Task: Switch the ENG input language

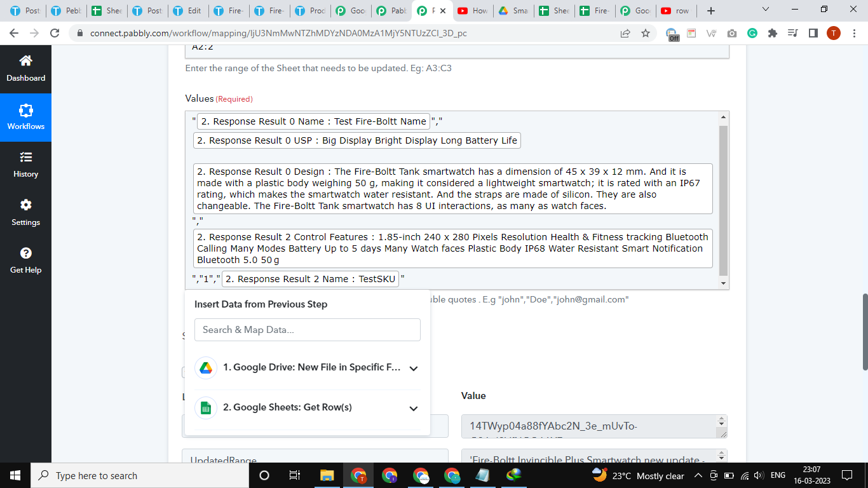Action: pyautogui.click(x=778, y=476)
